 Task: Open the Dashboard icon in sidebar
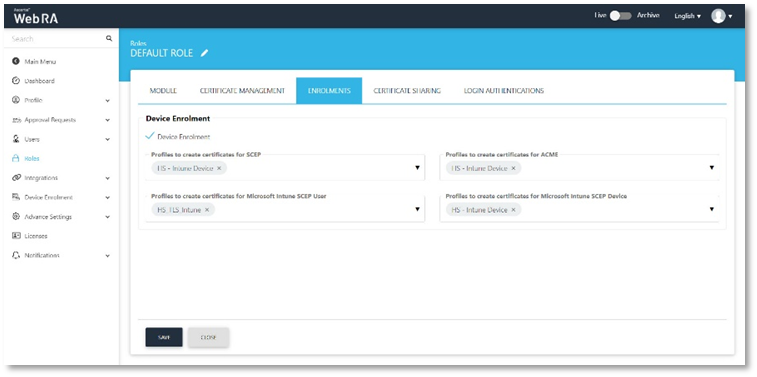(x=15, y=81)
